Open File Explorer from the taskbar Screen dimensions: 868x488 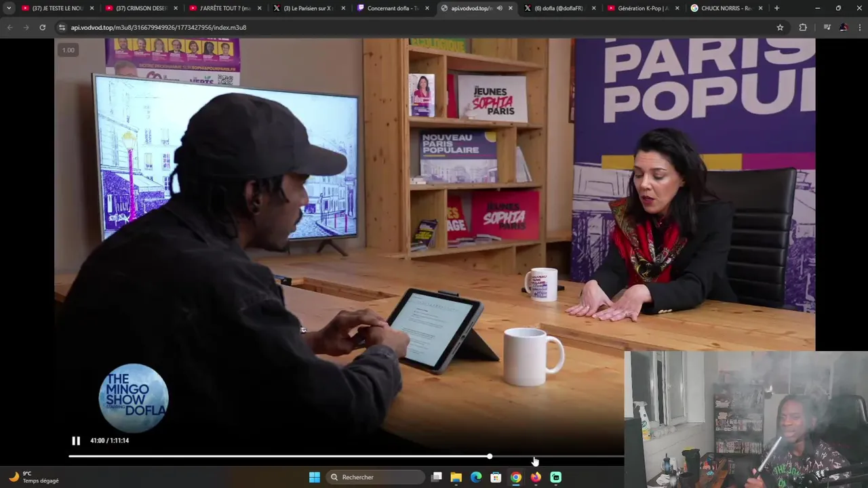pos(456,477)
